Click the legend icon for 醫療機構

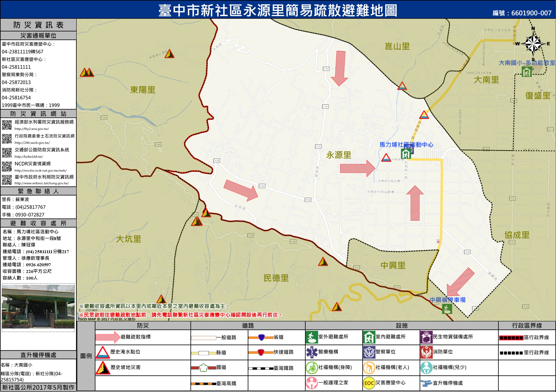(311, 352)
